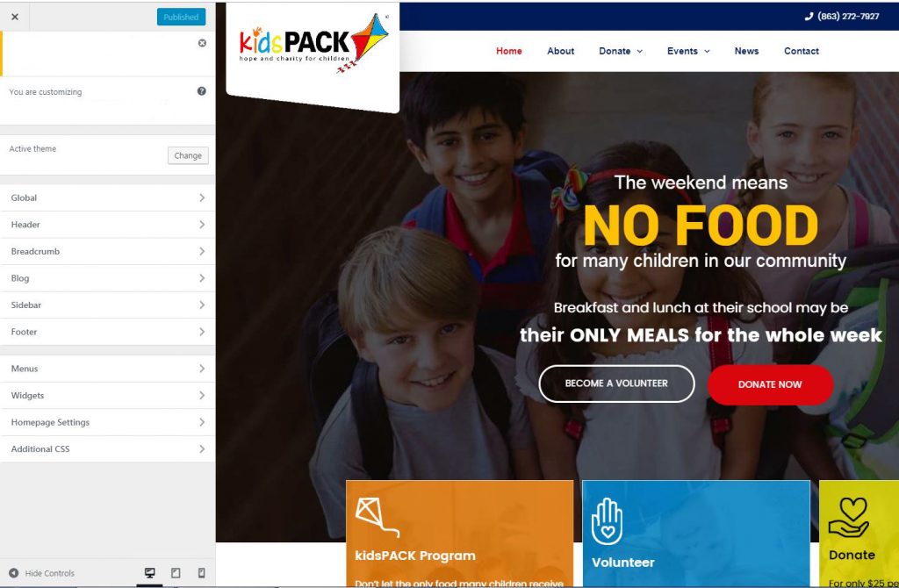Open the Events dropdown in navigation
This screenshot has height=588, width=899.
pos(688,51)
